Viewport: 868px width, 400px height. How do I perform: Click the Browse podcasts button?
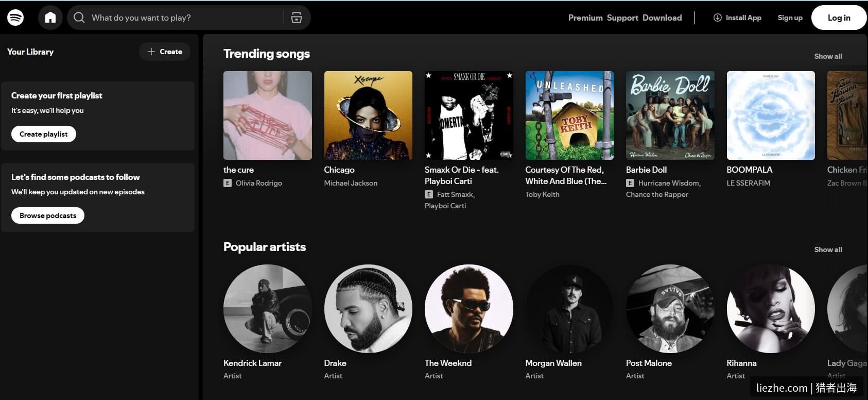click(48, 215)
